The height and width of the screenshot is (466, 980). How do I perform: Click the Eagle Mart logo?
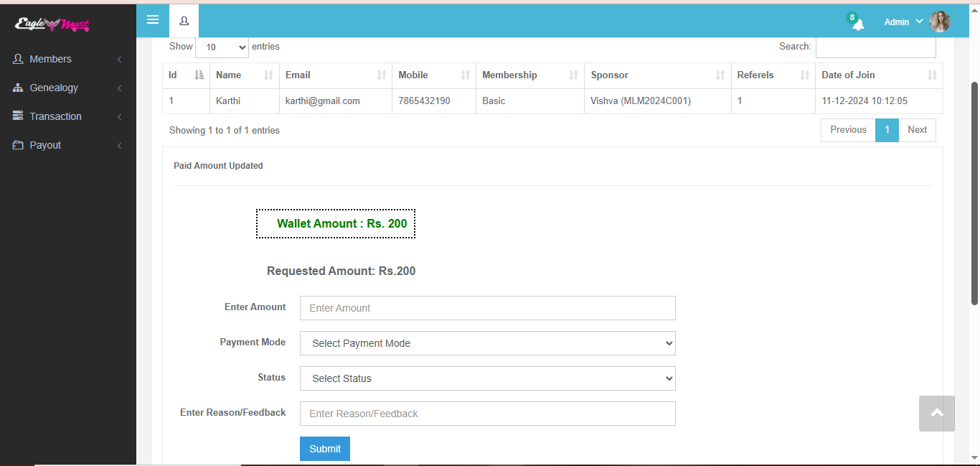pos(52,24)
